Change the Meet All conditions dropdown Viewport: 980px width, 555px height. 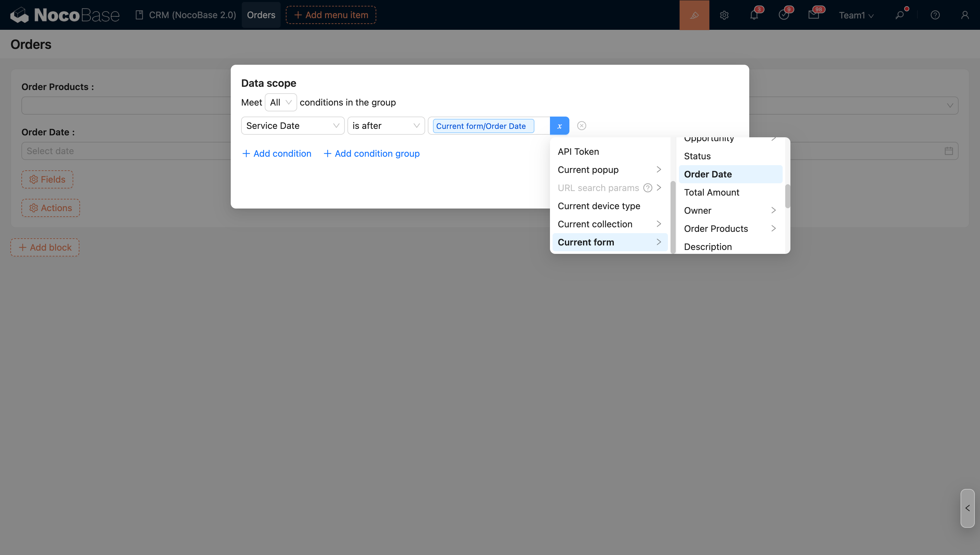280,103
